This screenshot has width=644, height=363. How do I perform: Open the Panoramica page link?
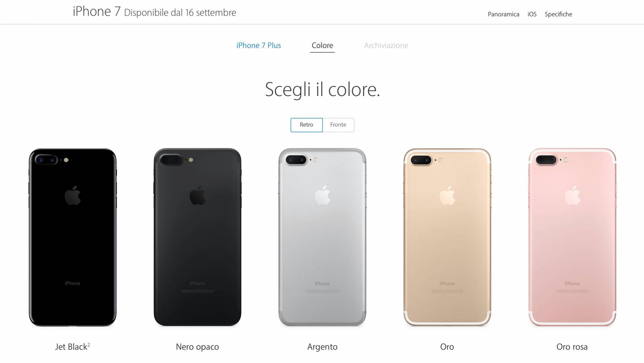(x=503, y=14)
